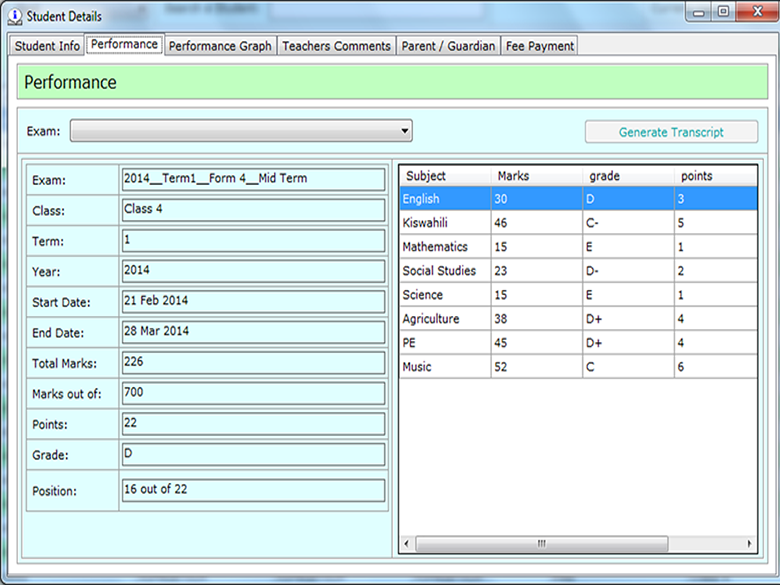780x585 pixels.
Task: Open the Fee Payment tab
Action: pos(539,46)
